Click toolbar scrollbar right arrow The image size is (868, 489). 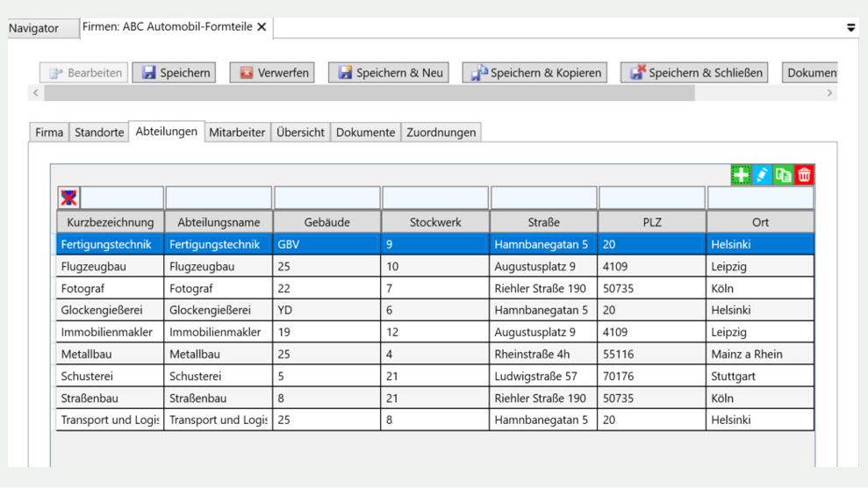(x=829, y=93)
